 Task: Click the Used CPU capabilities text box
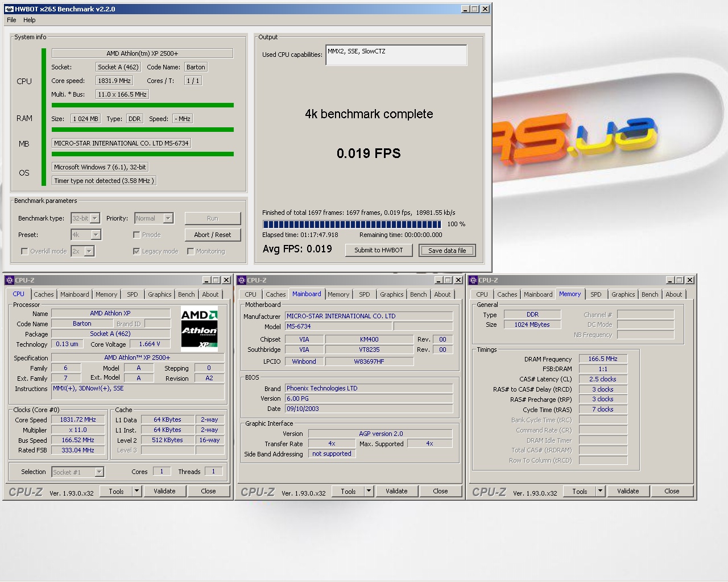click(396, 55)
